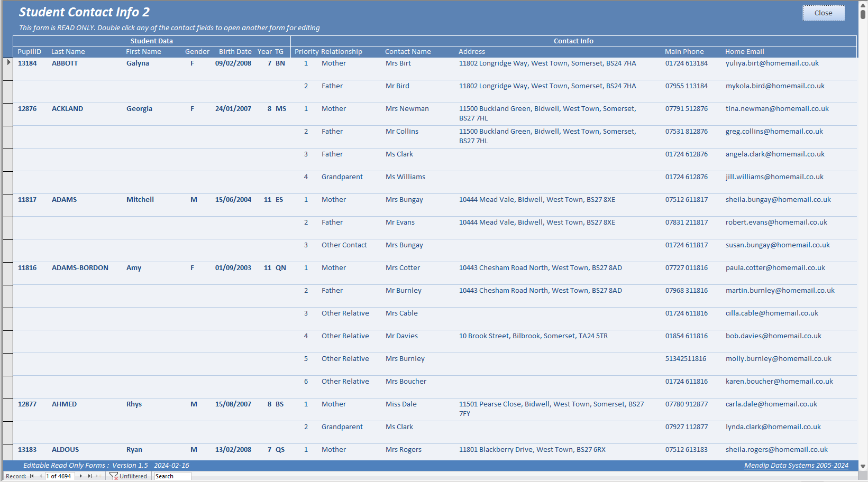Open contact Mr Davies
Image resolution: width=868 pixels, height=482 pixels.
click(x=401, y=336)
